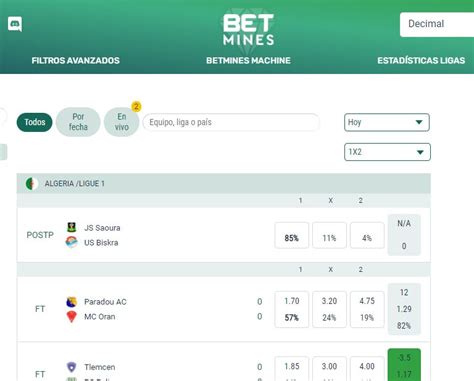Open the Decimal odds format dropdown
The image size is (474, 381).
[437, 24]
